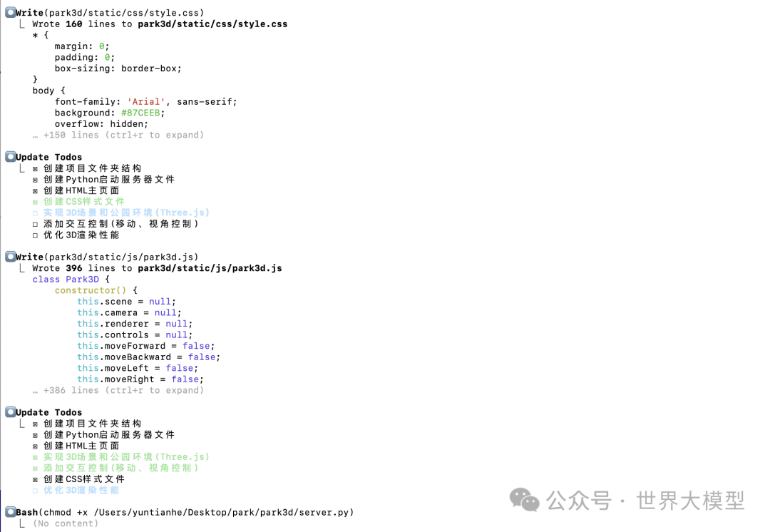Click the bullet icon before Write(park3d/static/css/style.css)
The width and height of the screenshot is (770, 532).
point(10,12)
